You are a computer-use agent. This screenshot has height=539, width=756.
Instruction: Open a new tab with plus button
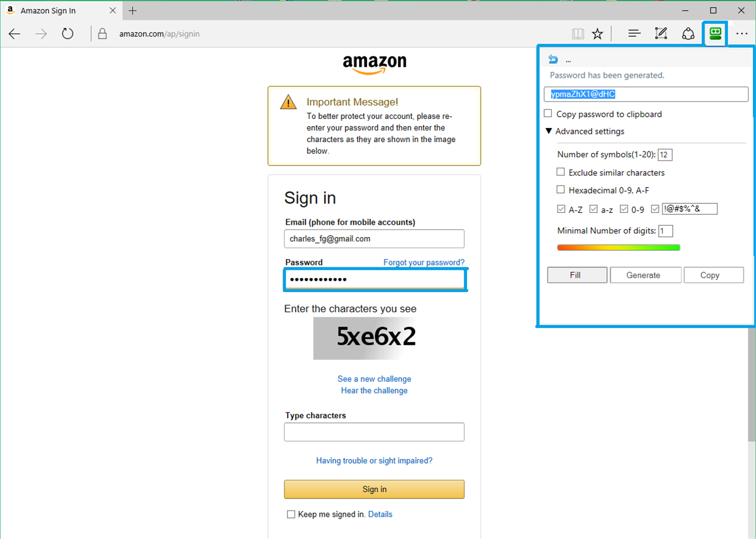(132, 10)
